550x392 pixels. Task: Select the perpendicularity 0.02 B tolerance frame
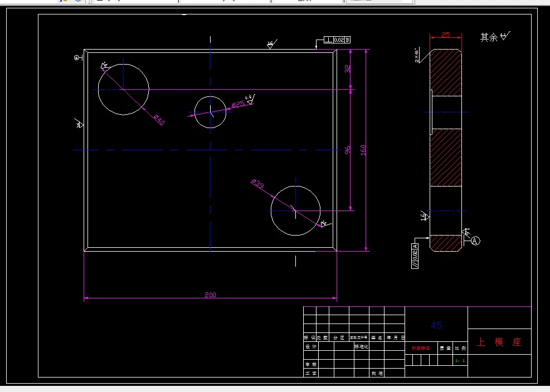click(x=337, y=40)
